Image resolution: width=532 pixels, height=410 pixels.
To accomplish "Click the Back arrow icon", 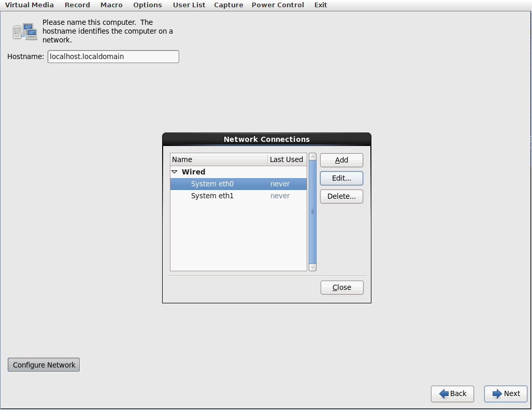I will [443, 394].
